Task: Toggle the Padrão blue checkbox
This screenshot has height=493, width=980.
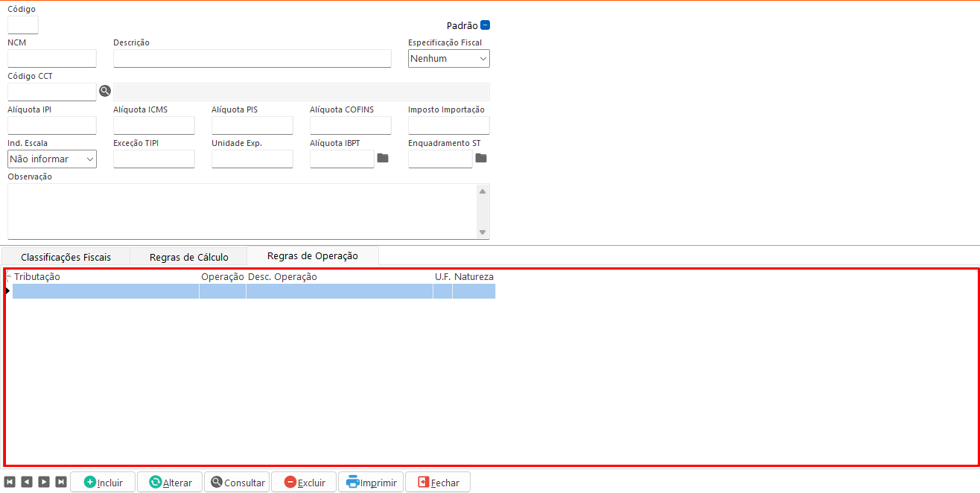Action: pos(486,25)
